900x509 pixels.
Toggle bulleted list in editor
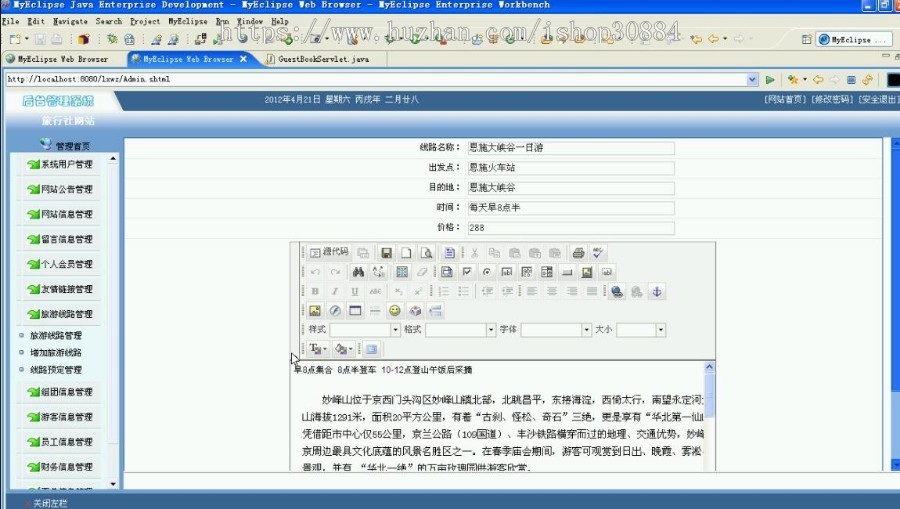463,292
